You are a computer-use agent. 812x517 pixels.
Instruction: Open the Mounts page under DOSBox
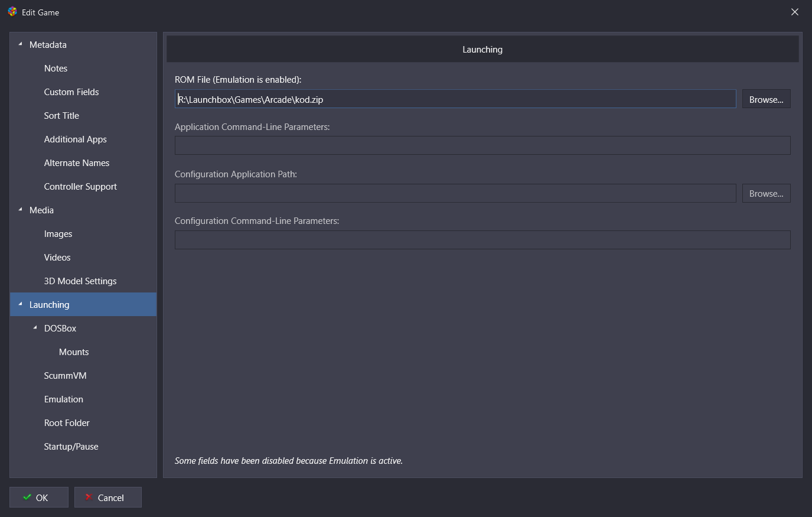pos(74,352)
